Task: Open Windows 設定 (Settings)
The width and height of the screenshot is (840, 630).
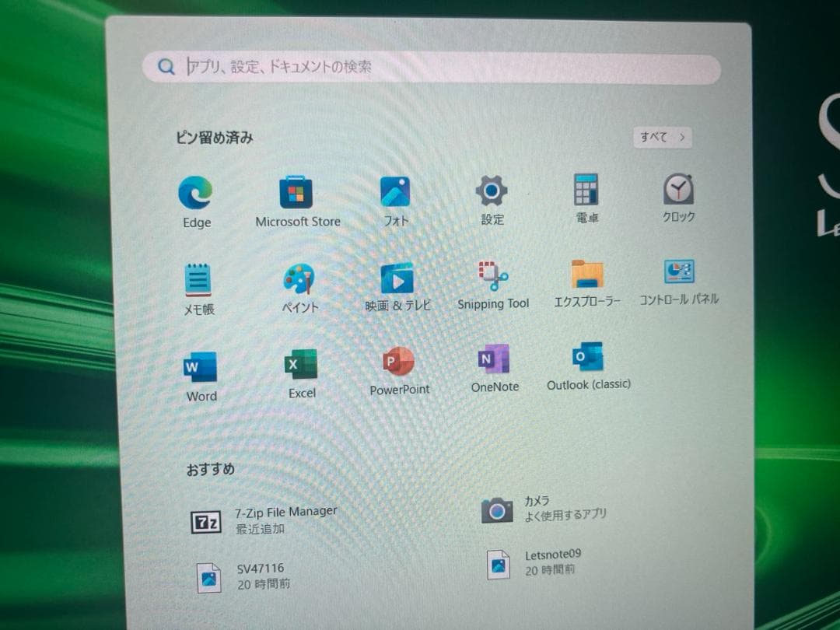Action: [x=491, y=191]
